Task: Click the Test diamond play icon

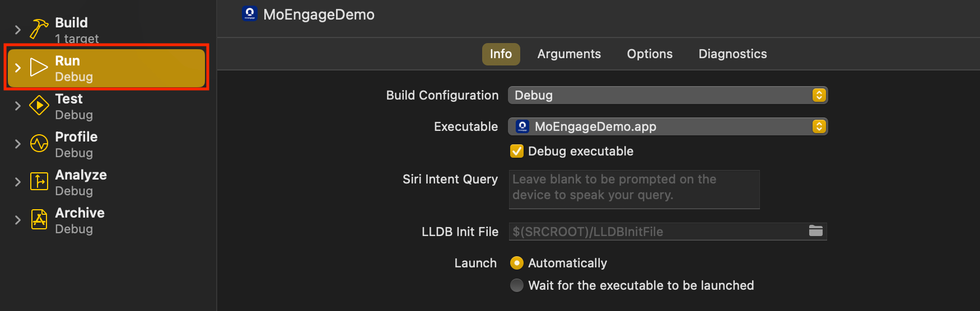Action: 39,106
